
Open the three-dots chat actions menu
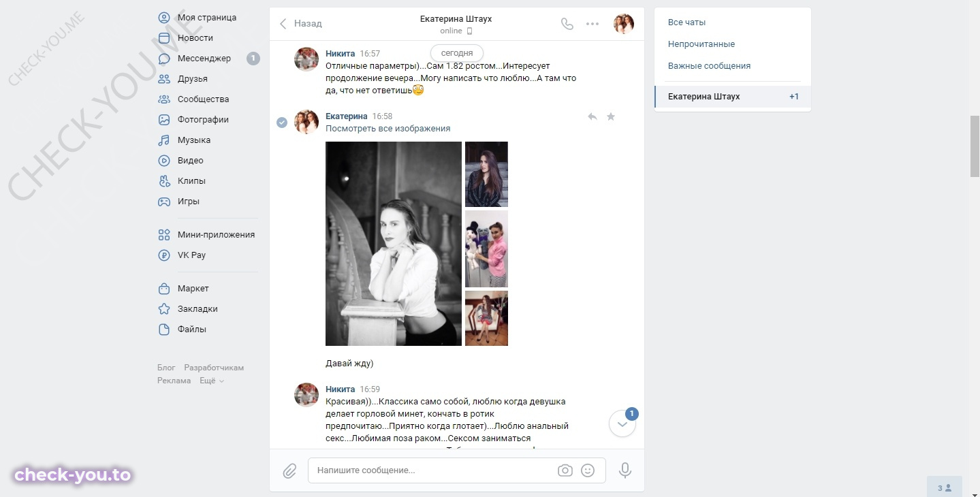coord(592,24)
